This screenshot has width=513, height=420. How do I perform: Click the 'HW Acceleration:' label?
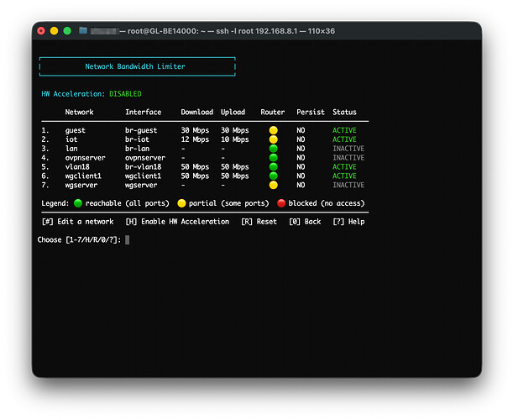[73, 94]
